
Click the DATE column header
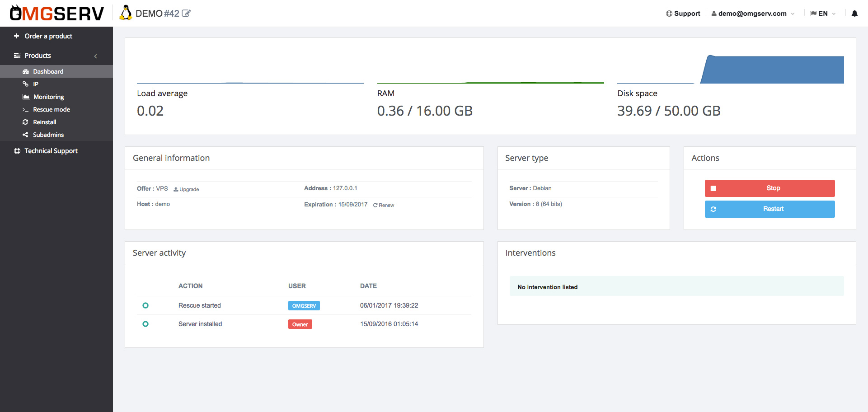[x=368, y=286]
